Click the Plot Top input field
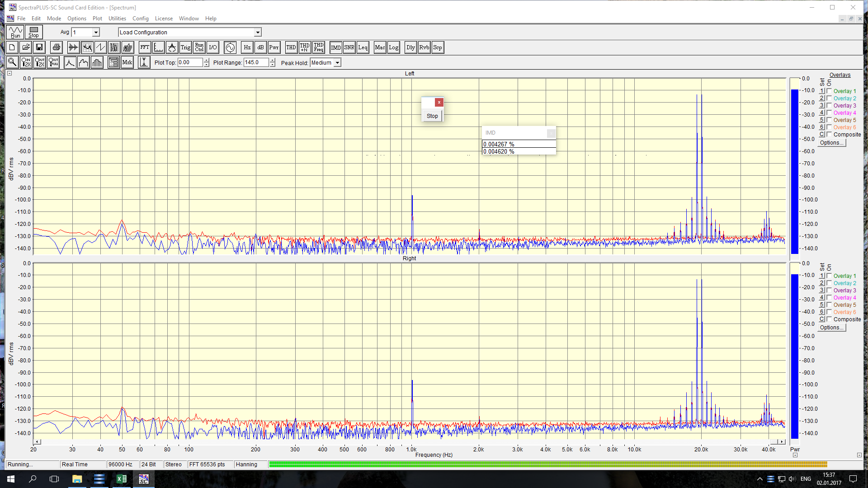 coord(190,62)
